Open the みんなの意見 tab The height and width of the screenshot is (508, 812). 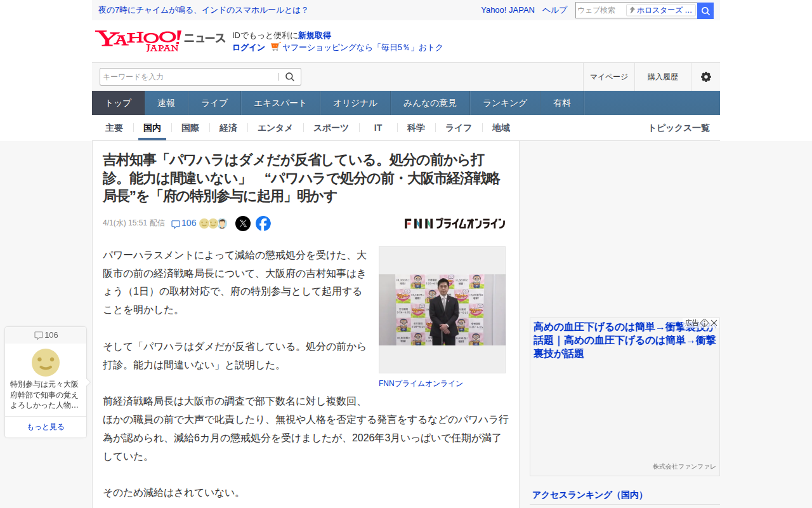[430, 103]
